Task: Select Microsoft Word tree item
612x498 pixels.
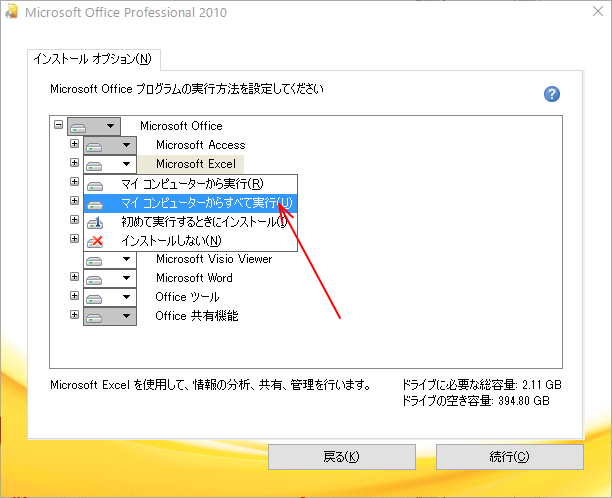Action: pyautogui.click(x=194, y=278)
